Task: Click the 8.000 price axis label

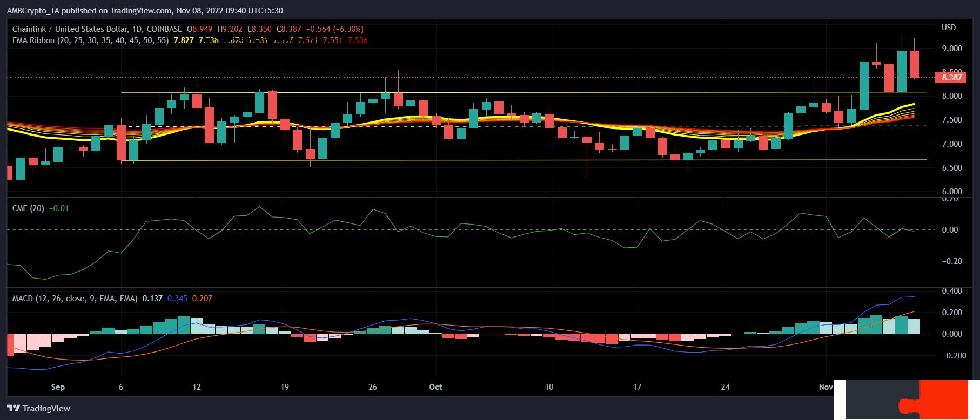Action: point(951,96)
